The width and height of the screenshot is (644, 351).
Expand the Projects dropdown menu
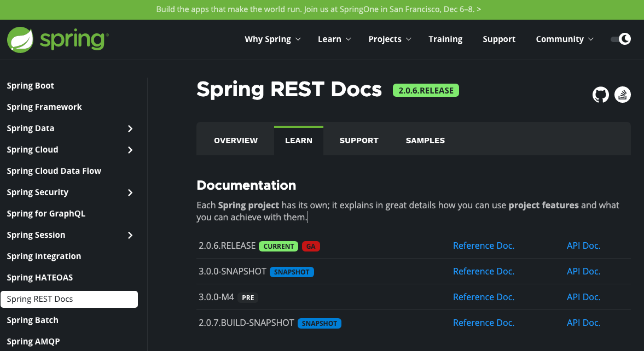click(x=390, y=39)
